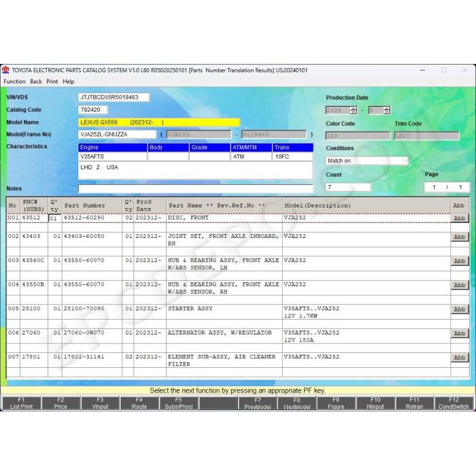Click the Notes input field
This screenshot has height=476, width=476.
[196, 188]
